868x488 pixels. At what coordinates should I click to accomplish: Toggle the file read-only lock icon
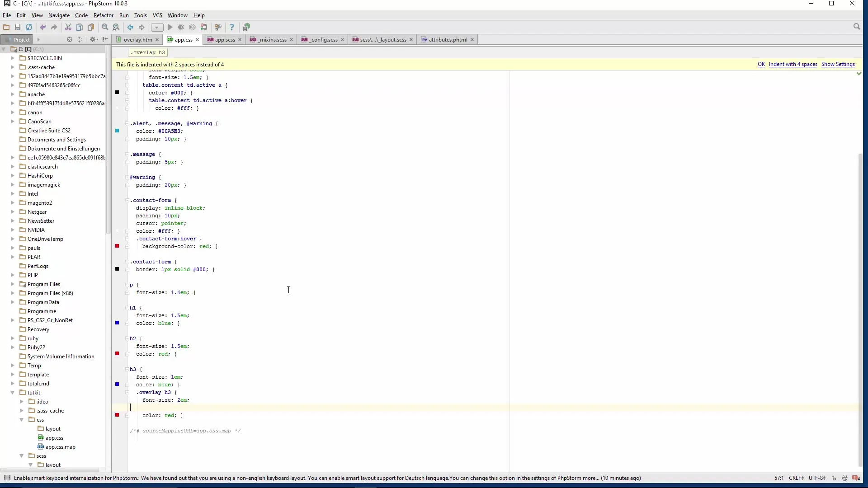click(834, 478)
